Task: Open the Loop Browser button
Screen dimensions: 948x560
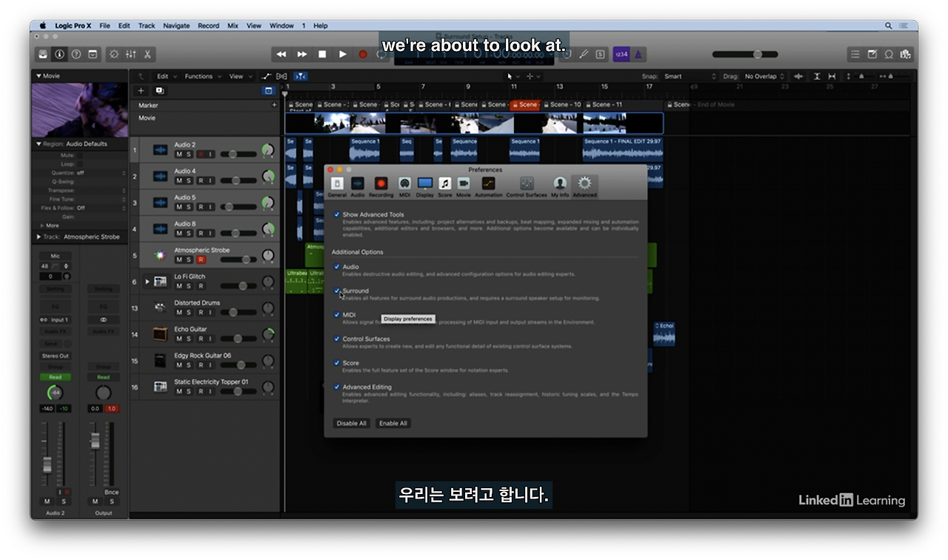Action: 889,54
